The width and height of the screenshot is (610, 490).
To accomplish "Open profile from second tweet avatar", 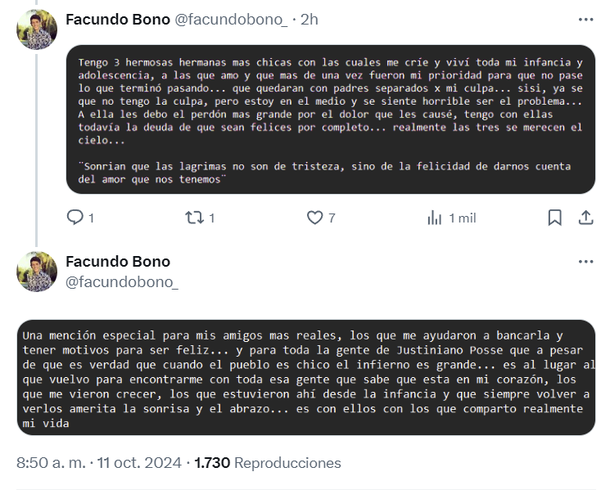I will [36, 271].
